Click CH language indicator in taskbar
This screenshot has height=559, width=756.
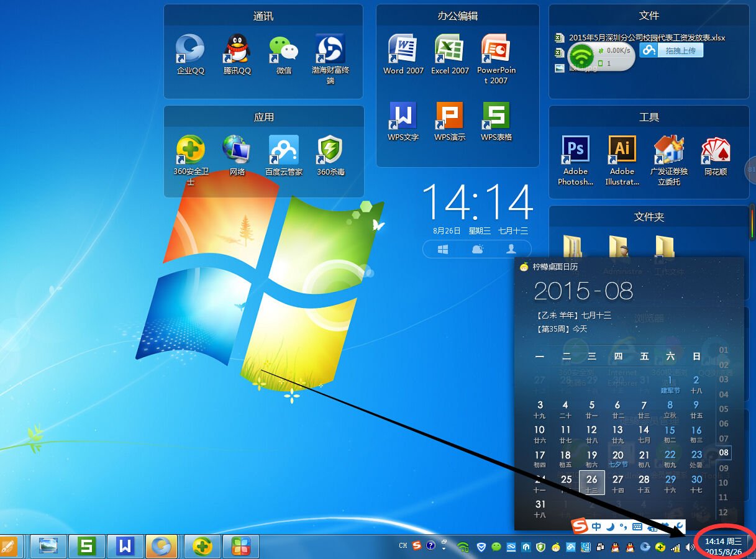point(403,546)
